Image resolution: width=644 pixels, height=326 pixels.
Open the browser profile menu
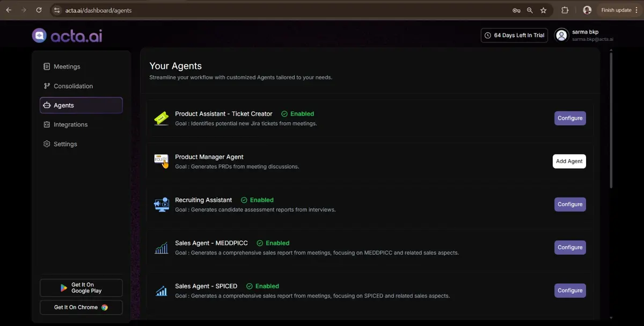click(587, 10)
